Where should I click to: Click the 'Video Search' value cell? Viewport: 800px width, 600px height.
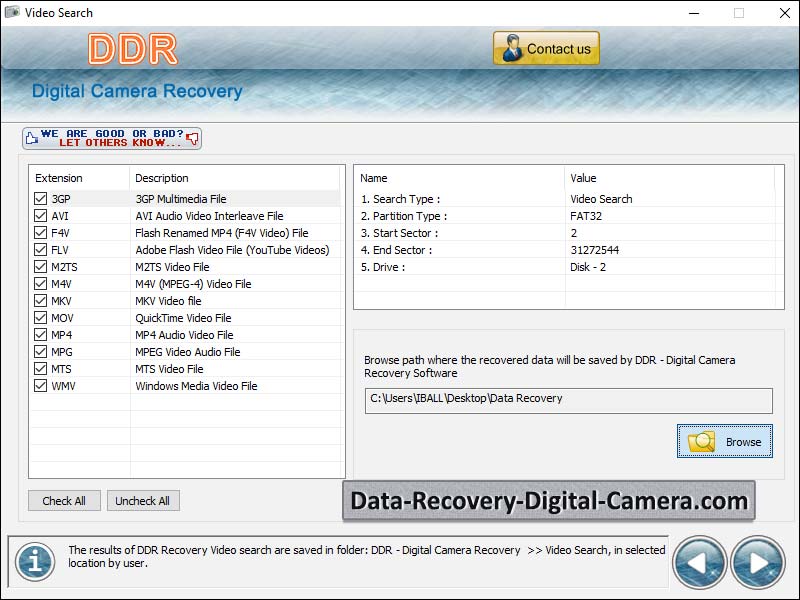[601, 199]
